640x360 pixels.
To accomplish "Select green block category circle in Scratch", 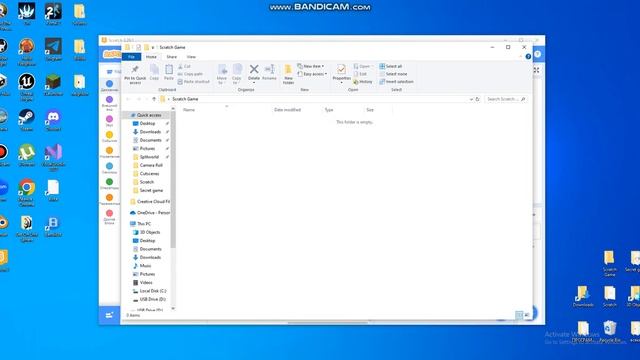I will [x=109, y=182].
